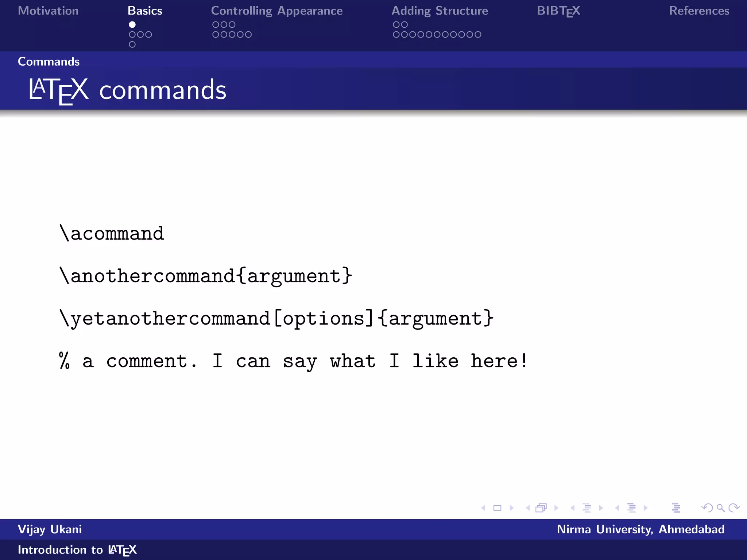Click the go forward history arrow
This screenshot has width=747, height=560.
pos(734,508)
